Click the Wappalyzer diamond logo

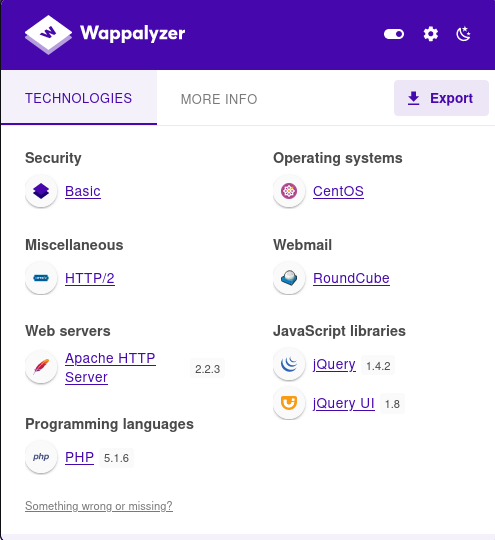pyautogui.click(x=48, y=34)
